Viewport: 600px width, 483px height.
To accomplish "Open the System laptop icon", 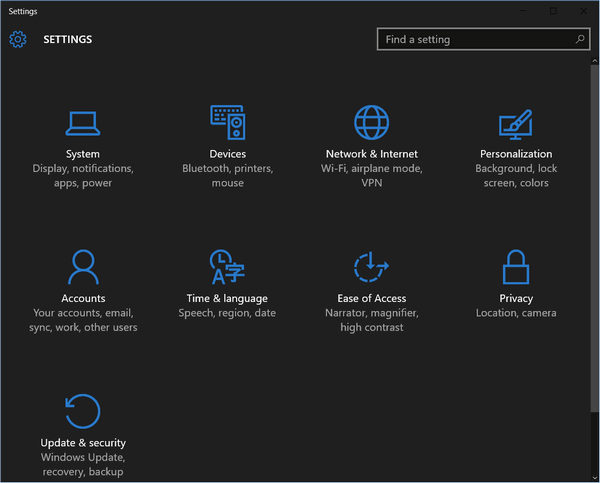I will click(x=83, y=123).
